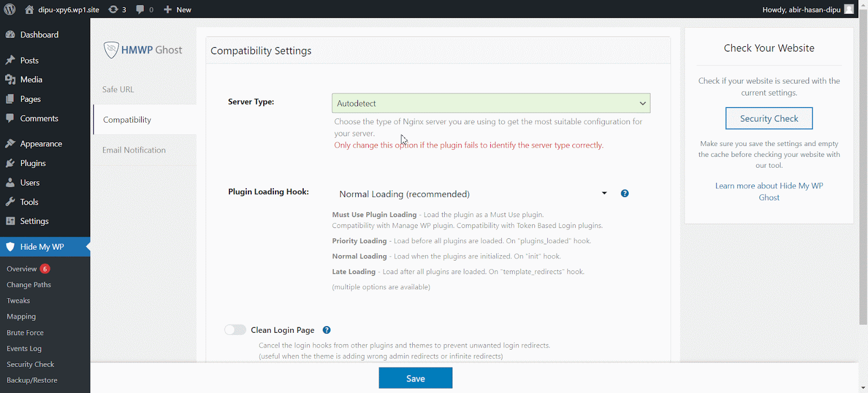This screenshot has width=868, height=393.
Task: Open help icon beside Plugin Loading Hook
Action: [625, 193]
